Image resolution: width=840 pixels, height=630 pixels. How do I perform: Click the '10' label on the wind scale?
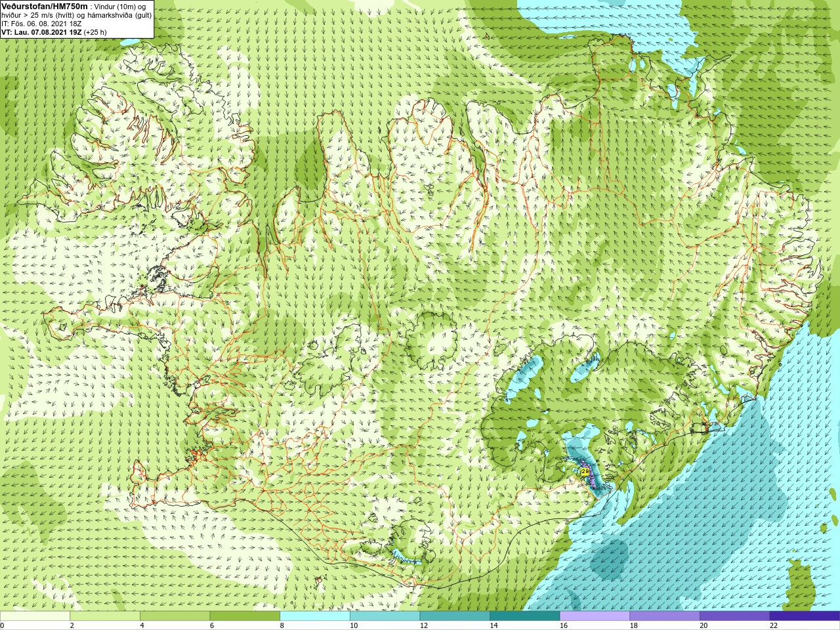354,625
